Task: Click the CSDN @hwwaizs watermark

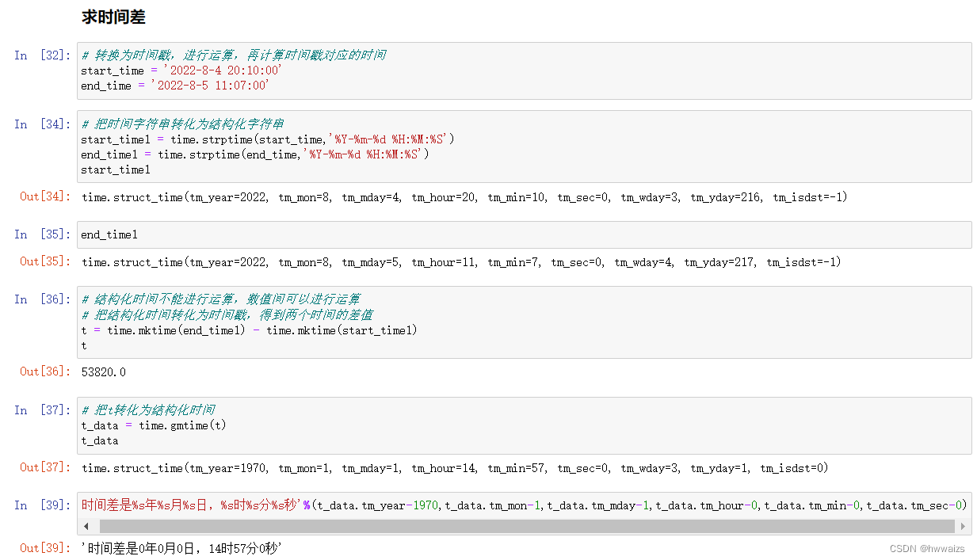Action: [927, 549]
